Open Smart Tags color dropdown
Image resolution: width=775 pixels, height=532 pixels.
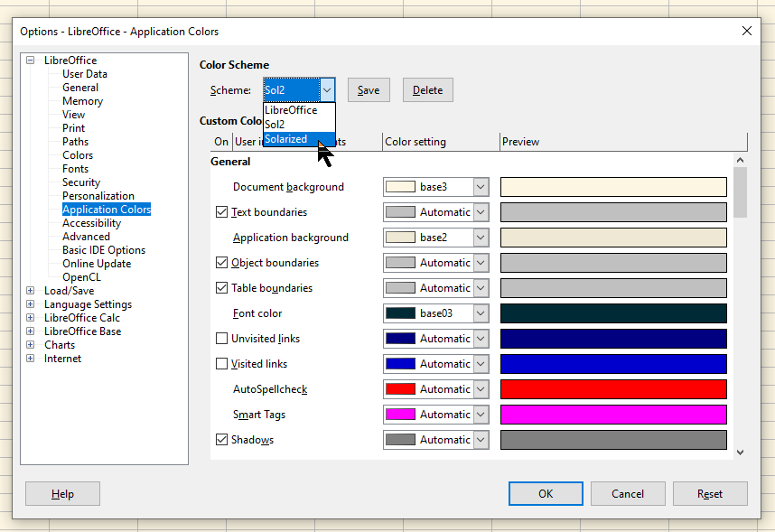481,415
